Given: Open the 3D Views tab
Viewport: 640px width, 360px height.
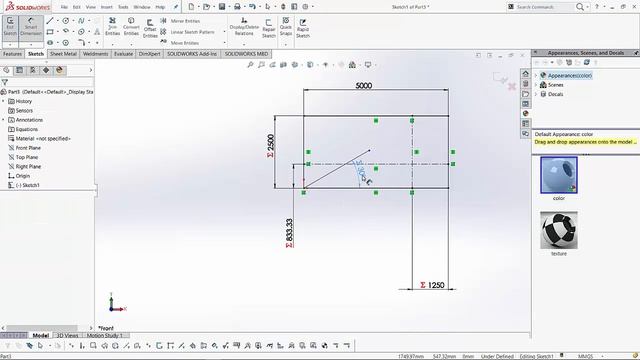Looking at the screenshot, I should click(67, 336).
